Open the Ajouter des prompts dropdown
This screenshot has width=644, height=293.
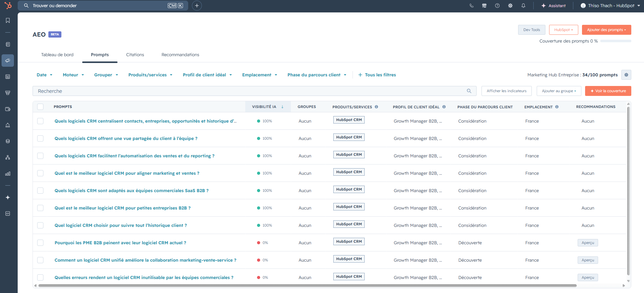pos(606,30)
